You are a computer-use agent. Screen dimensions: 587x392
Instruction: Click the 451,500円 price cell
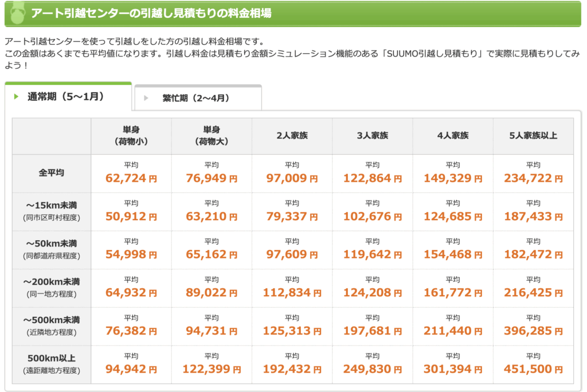click(533, 369)
